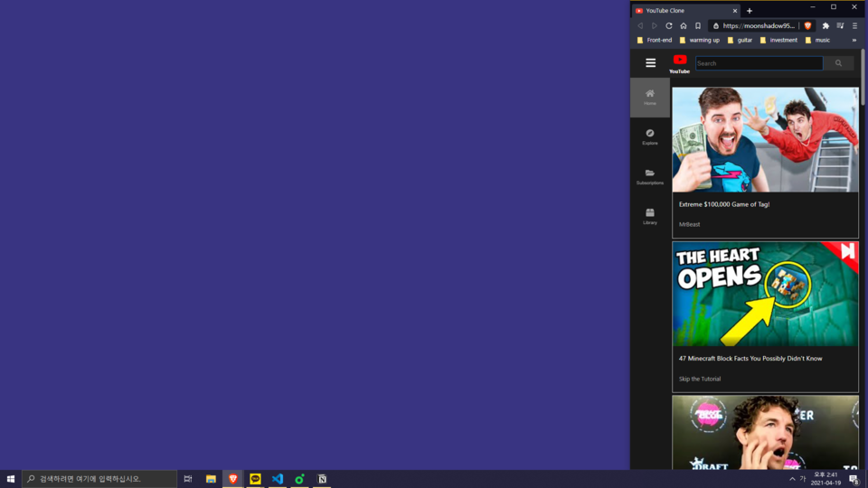Viewport: 868px width, 488px height.
Task: Open a new browser tab
Action: coord(750,11)
